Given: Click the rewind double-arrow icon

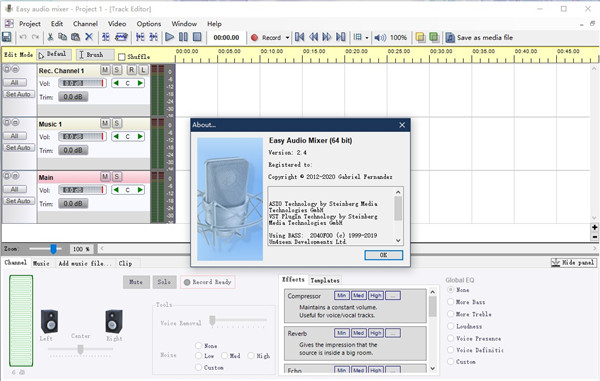Looking at the screenshot, I should click(313, 37).
